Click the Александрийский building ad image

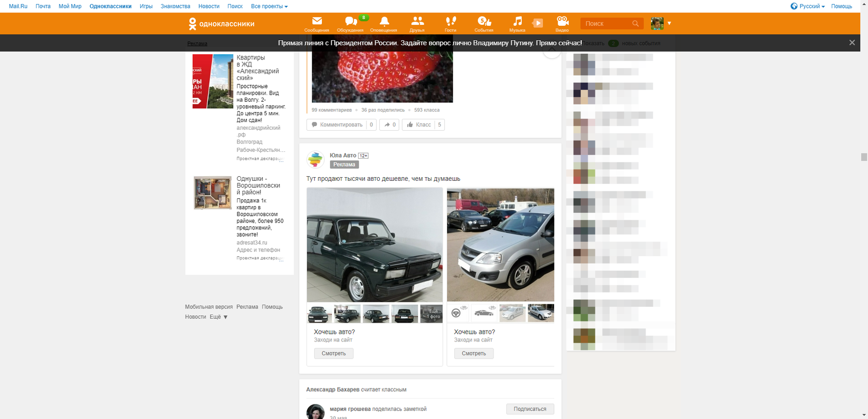(213, 81)
